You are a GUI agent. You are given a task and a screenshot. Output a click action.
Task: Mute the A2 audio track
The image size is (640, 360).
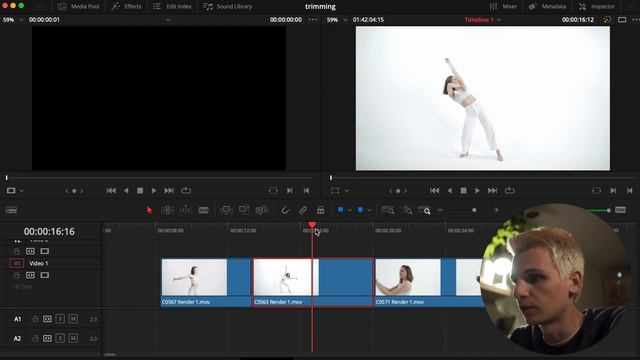click(x=73, y=338)
